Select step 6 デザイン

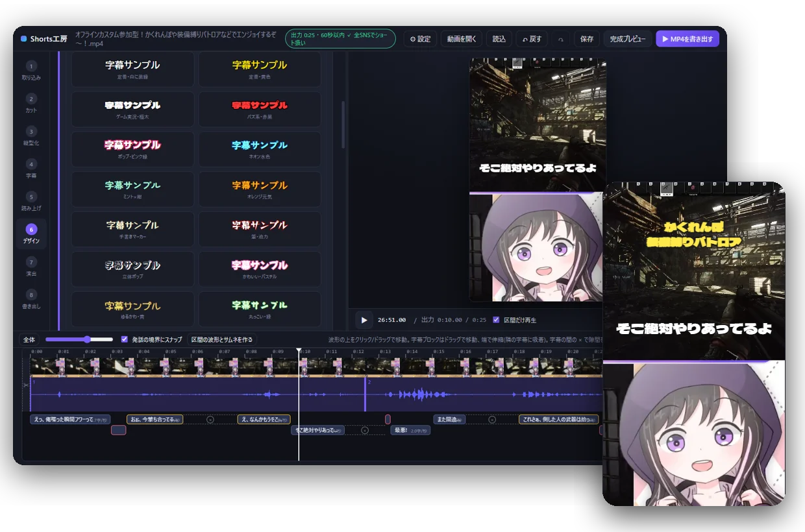pyautogui.click(x=31, y=234)
